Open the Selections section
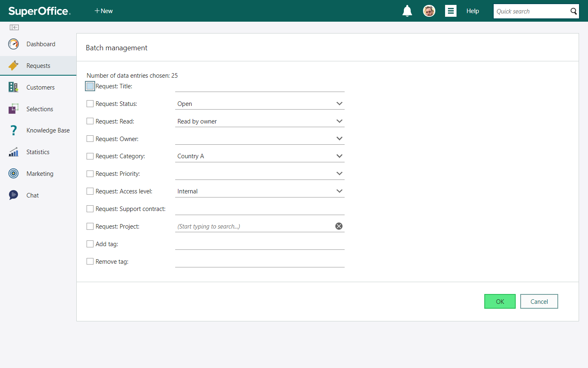 point(40,109)
